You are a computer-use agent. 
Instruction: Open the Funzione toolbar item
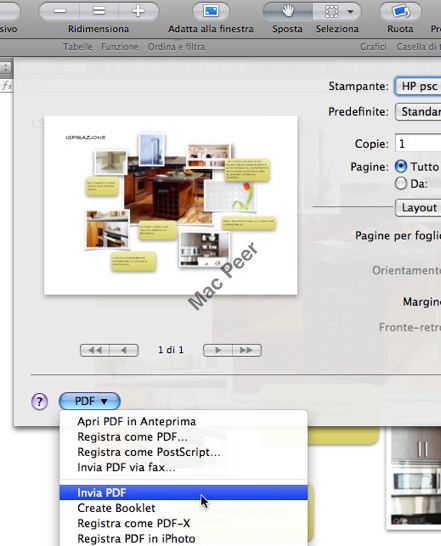point(120,47)
